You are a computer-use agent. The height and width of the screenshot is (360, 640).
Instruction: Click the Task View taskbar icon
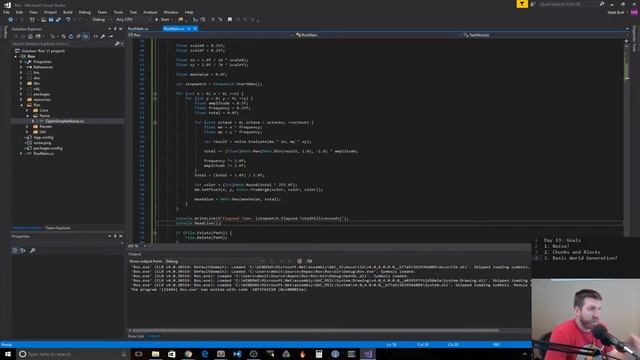pos(139,354)
